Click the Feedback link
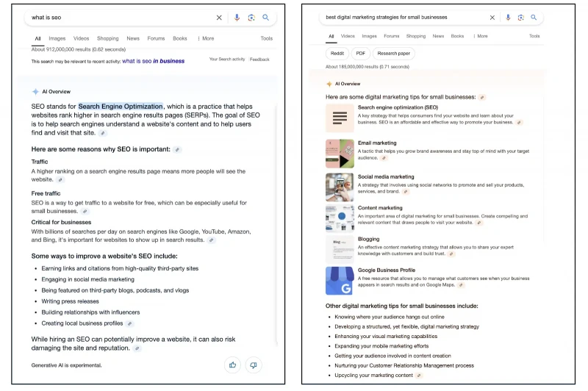The image size is (588, 391). 259,60
